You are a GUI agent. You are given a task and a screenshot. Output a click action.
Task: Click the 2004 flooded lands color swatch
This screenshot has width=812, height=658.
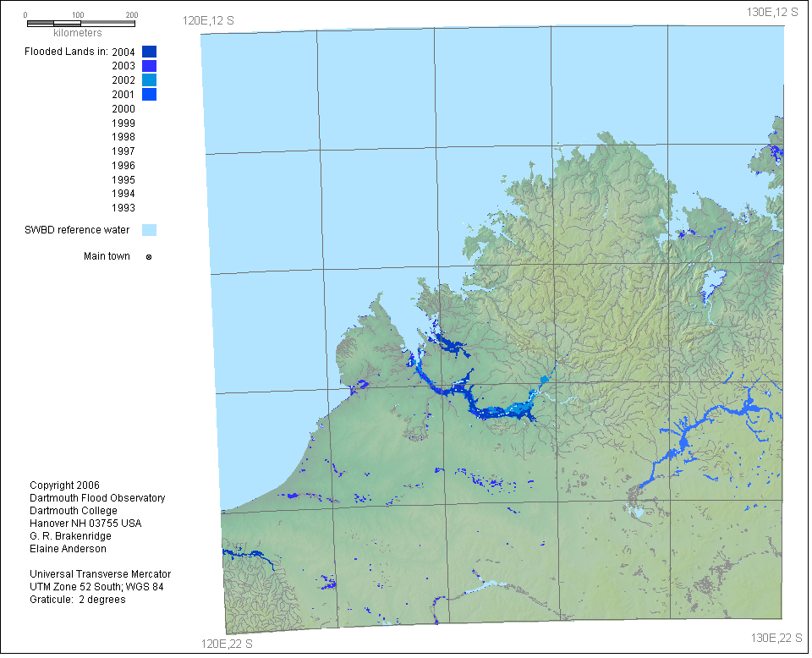pos(149,52)
